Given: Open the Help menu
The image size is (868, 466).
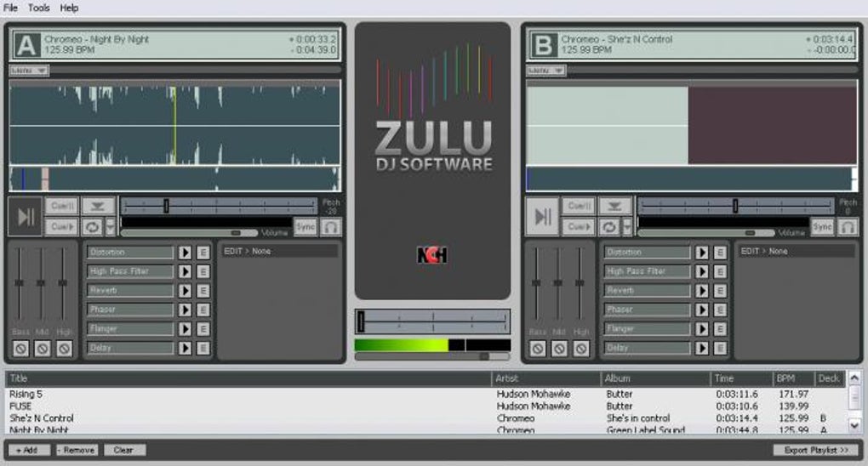Looking at the screenshot, I should click(69, 8).
